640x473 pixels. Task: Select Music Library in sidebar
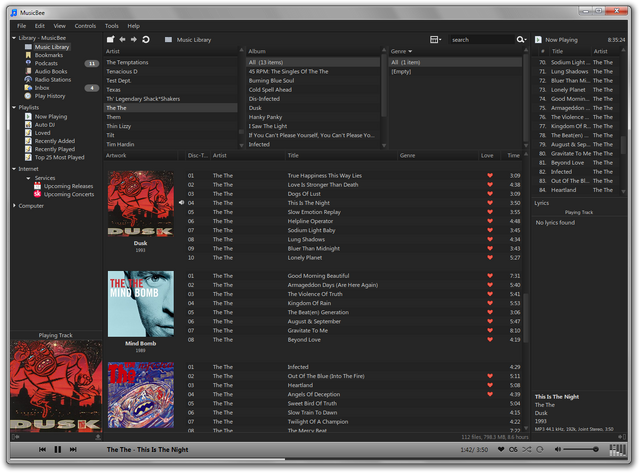coord(52,47)
